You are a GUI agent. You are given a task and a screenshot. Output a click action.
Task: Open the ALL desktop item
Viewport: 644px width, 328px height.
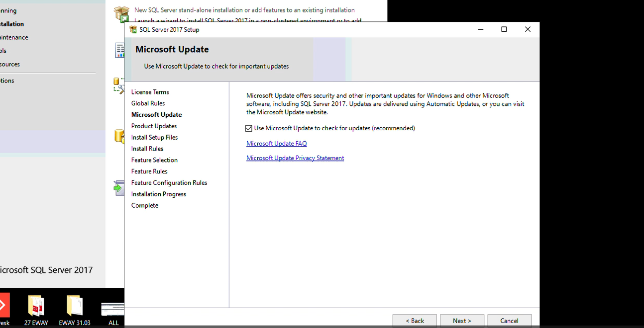(x=113, y=313)
